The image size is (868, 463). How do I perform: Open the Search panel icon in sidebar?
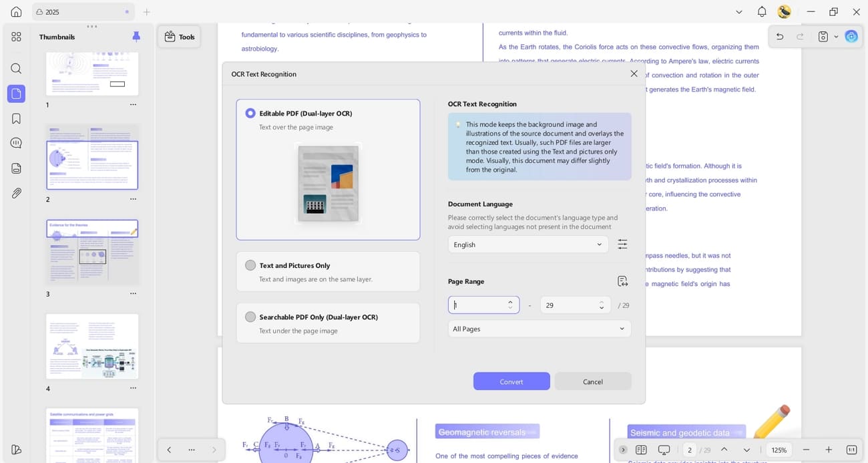16,69
